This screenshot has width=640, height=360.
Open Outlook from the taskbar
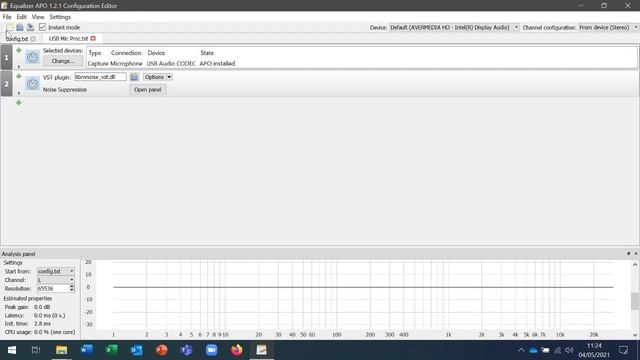pyautogui.click(x=136, y=350)
